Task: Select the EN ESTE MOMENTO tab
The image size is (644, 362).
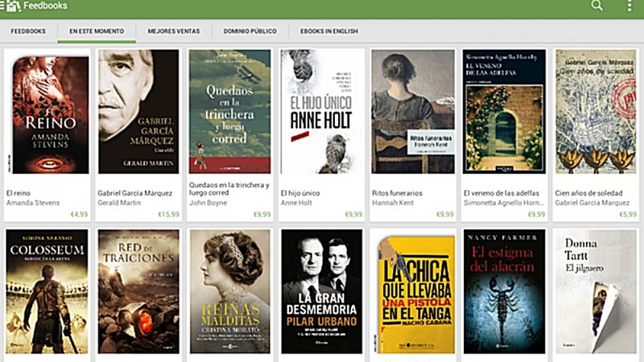Action: click(x=97, y=31)
